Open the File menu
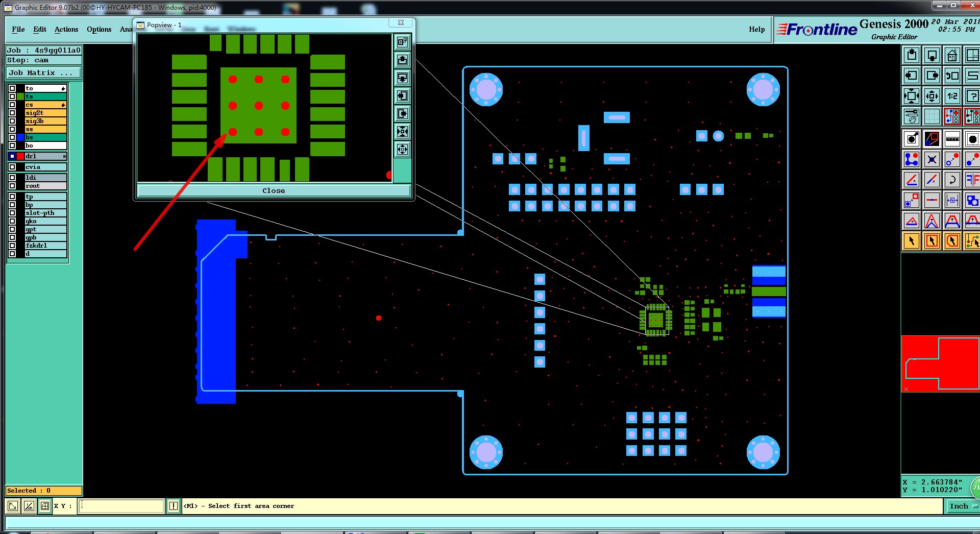Viewport: 980px width, 534px height. (18, 29)
